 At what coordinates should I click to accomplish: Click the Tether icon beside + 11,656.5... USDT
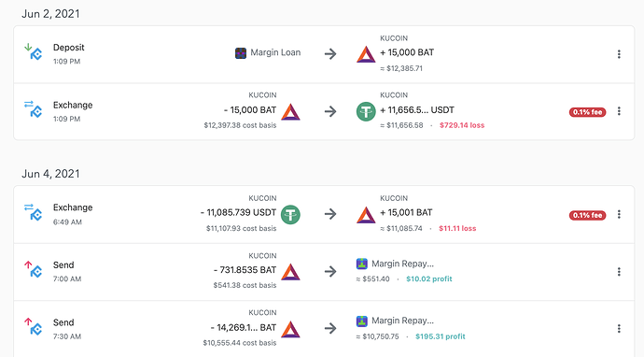pyautogui.click(x=366, y=111)
